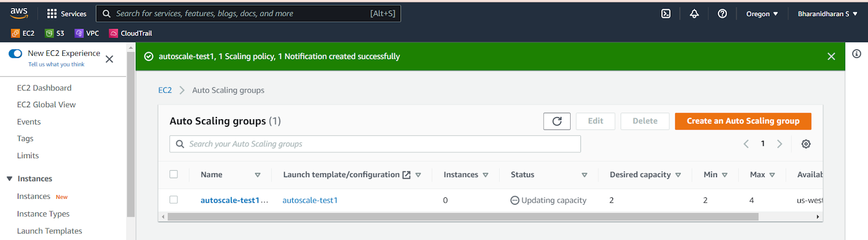Sort by the Name column arrow

click(258, 175)
